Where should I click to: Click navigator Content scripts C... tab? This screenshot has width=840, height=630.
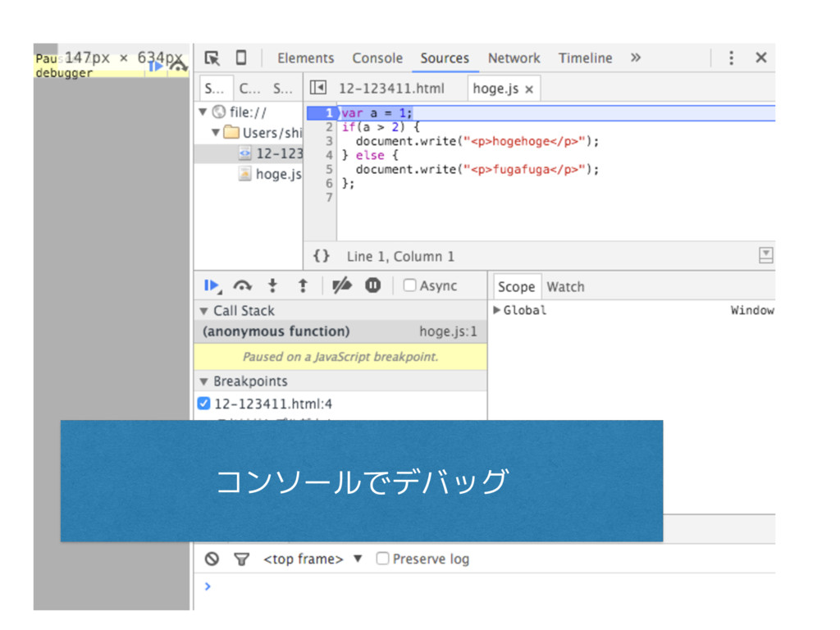tap(249, 89)
